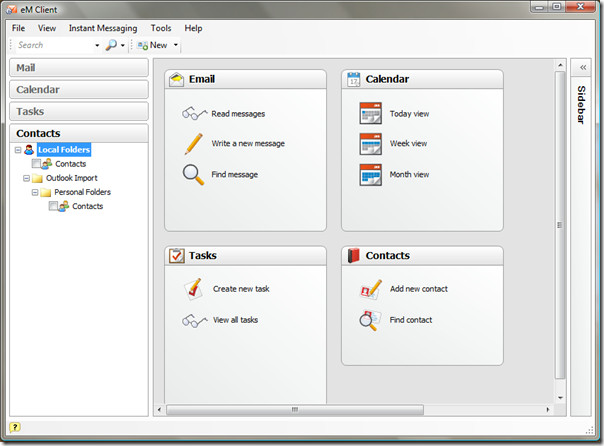Open the Month view calendar icon
This screenshot has height=446, width=604.
pos(370,174)
